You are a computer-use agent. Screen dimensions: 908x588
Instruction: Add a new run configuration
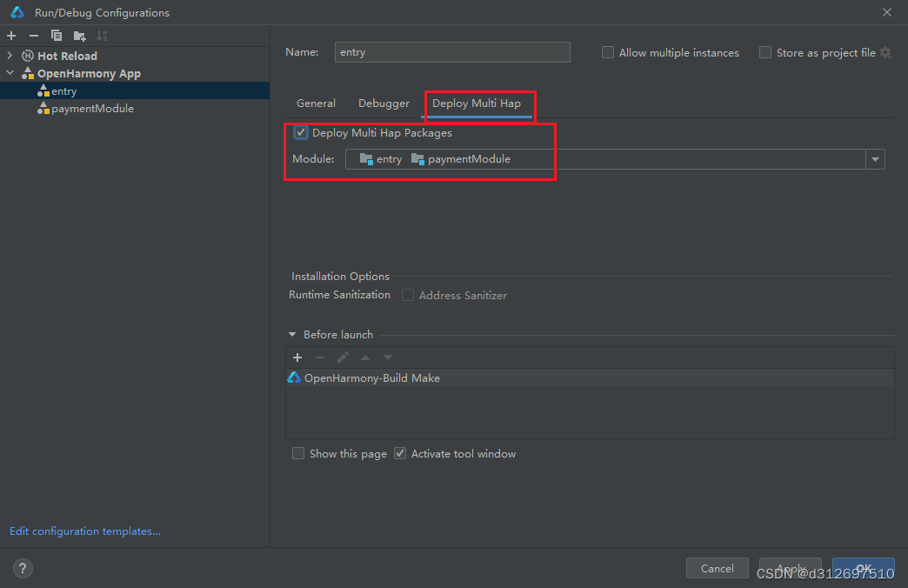coord(11,36)
